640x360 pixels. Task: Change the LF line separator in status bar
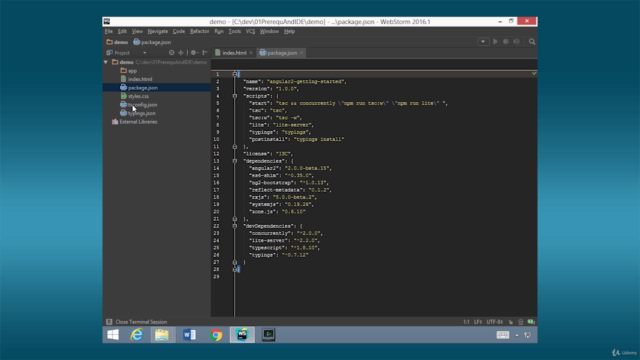coord(478,322)
